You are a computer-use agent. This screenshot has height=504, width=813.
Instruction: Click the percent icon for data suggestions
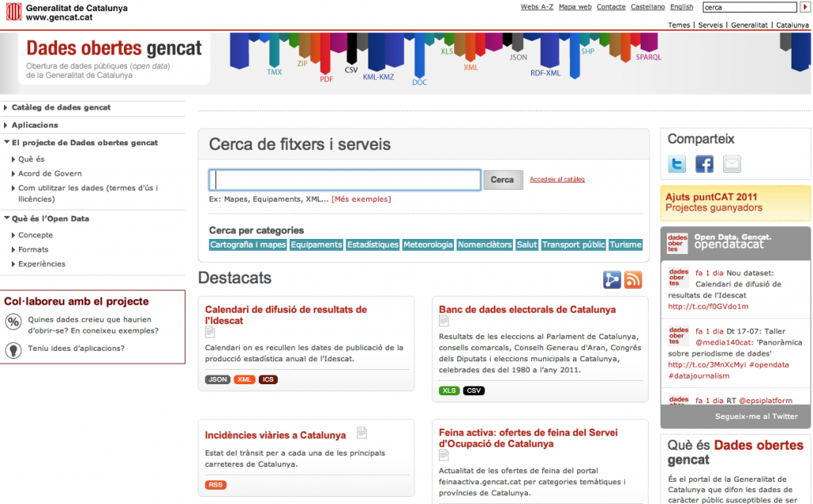point(13,322)
